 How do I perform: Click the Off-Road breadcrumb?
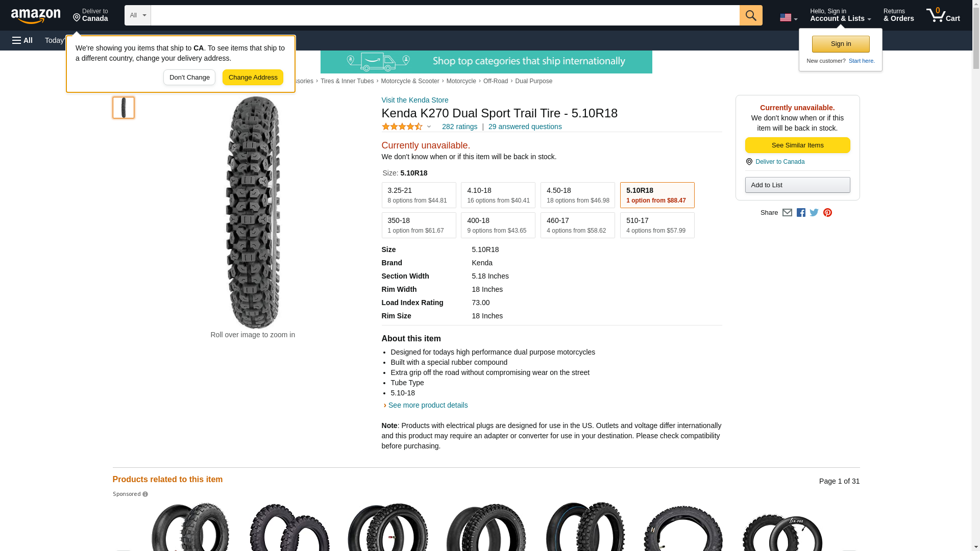click(495, 81)
